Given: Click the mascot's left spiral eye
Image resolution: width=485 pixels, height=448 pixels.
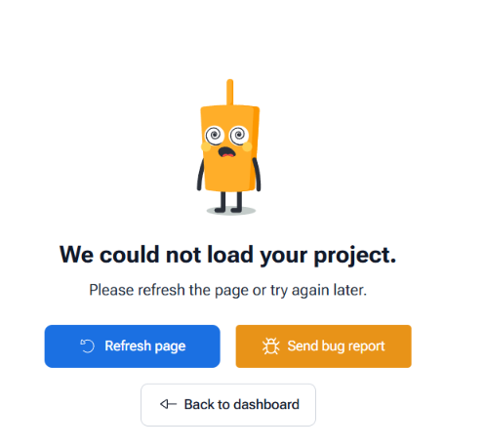Looking at the screenshot, I should click(x=215, y=135).
